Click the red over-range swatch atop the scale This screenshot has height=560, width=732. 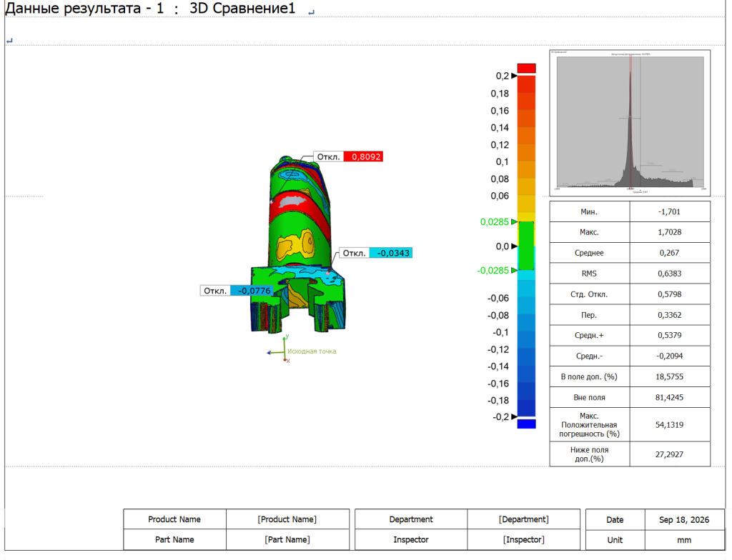click(x=526, y=68)
